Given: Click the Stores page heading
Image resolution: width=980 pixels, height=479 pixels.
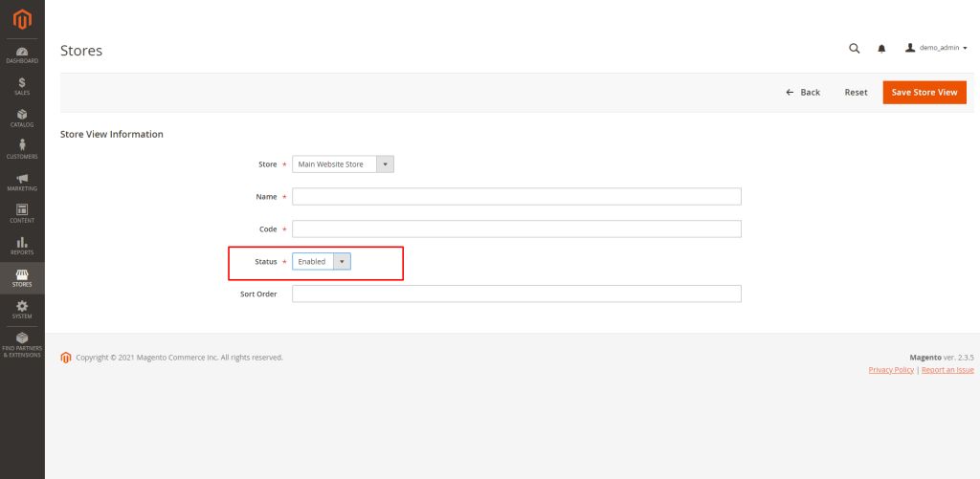Looking at the screenshot, I should 81,51.
